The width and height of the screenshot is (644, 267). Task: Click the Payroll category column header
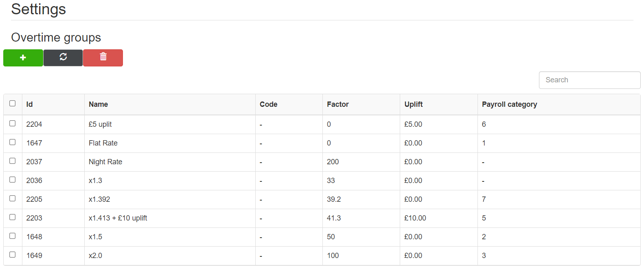click(509, 104)
